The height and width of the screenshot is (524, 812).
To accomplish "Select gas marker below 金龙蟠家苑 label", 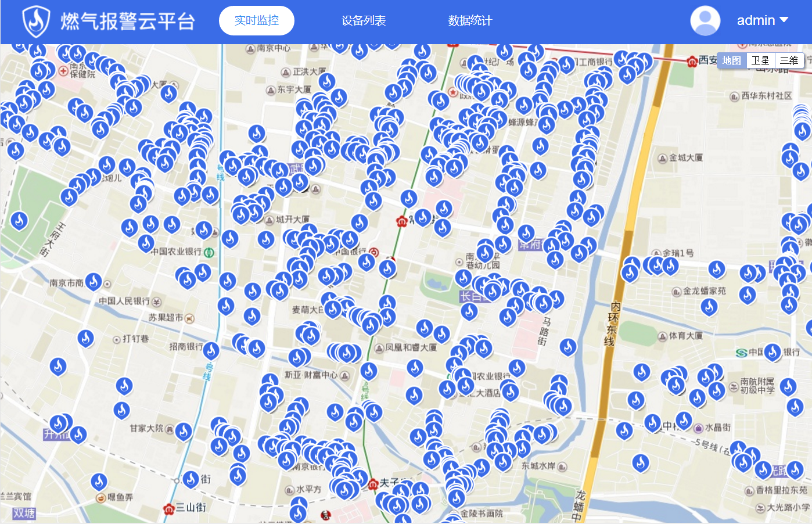I will pos(709,306).
